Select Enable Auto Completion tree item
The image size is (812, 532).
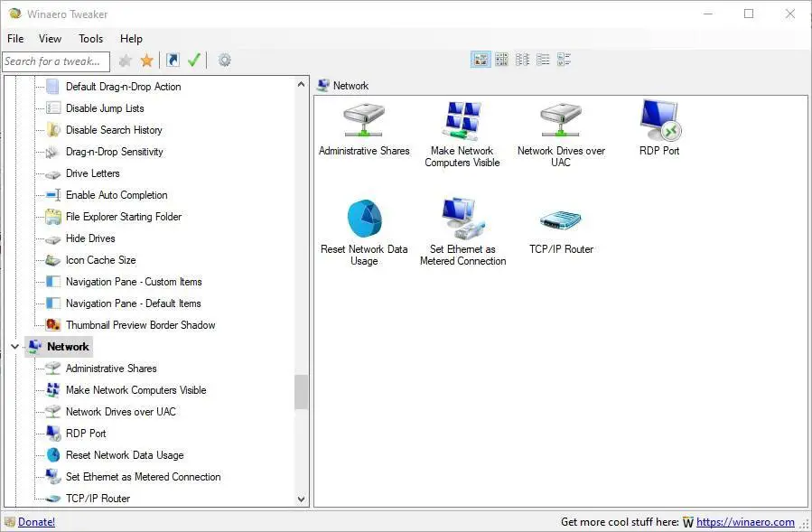[x=117, y=195]
